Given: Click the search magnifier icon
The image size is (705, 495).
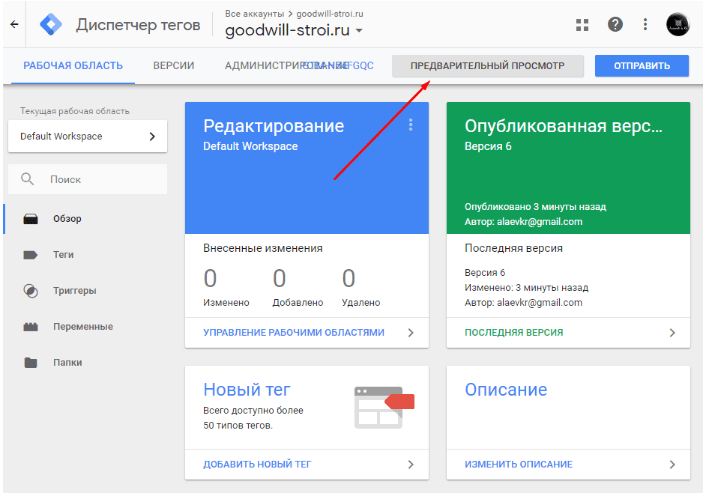Looking at the screenshot, I should click(x=27, y=179).
